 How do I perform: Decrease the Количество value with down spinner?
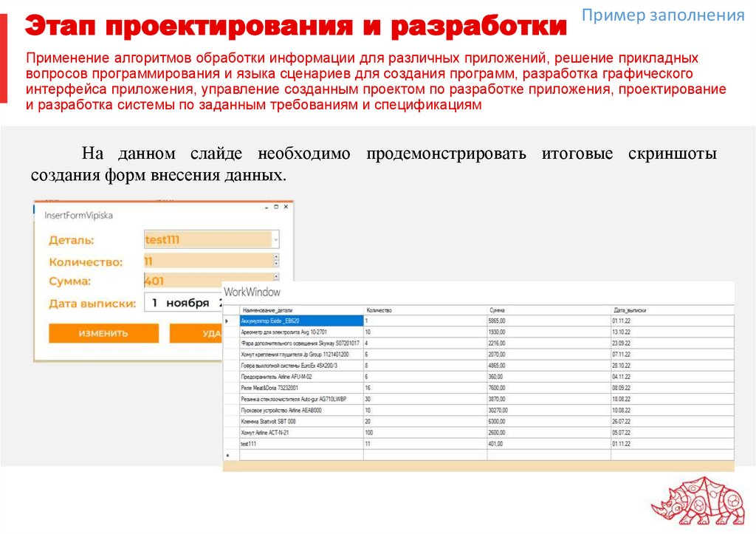pyautogui.click(x=276, y=264)
